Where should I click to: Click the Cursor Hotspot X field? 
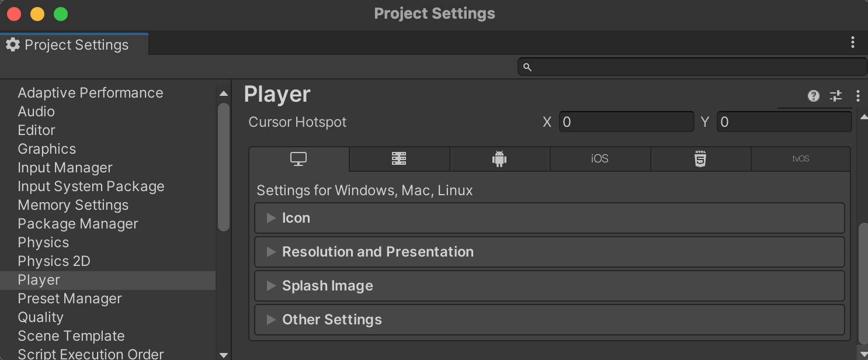[626, 122]
